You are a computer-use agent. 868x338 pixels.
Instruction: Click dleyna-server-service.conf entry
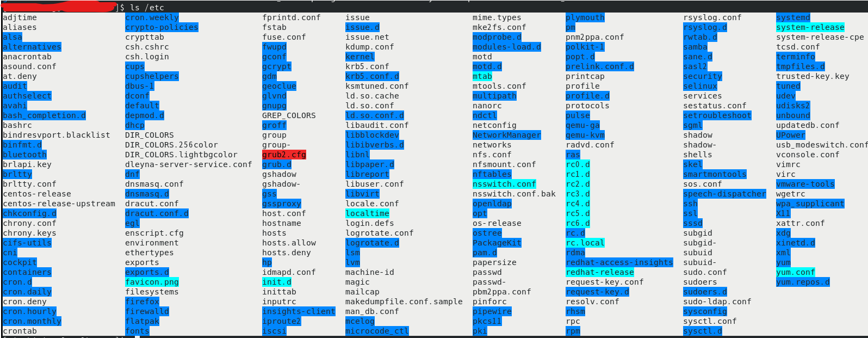click(x=189, y=164)
